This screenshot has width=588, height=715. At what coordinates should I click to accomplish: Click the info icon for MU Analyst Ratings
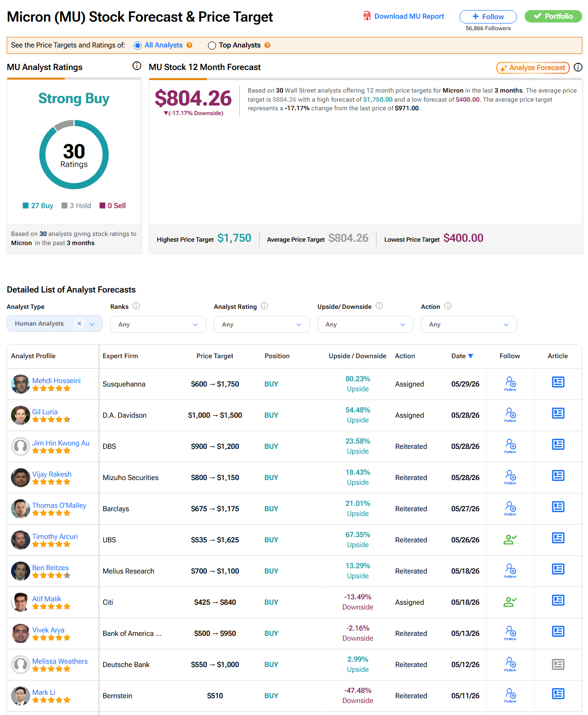137,66
